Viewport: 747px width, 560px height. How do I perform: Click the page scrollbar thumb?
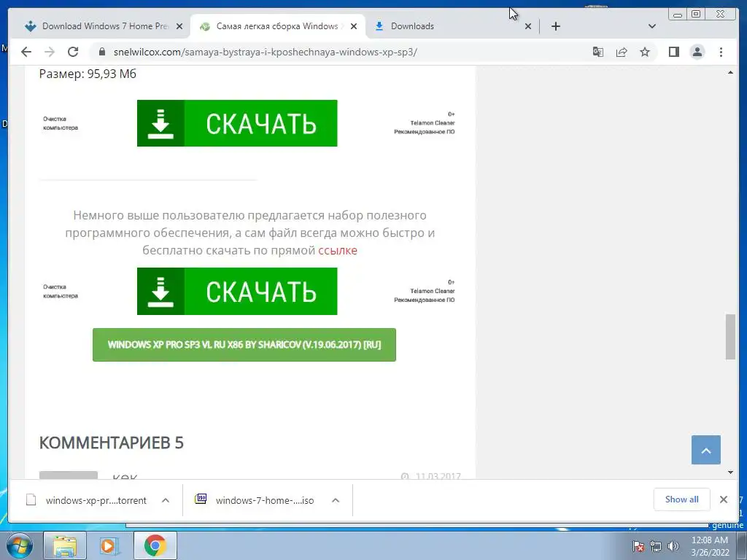pos(730,337)
